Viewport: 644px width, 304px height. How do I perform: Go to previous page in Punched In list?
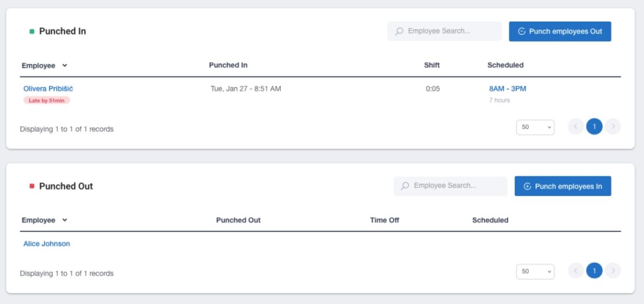(576, 126)
